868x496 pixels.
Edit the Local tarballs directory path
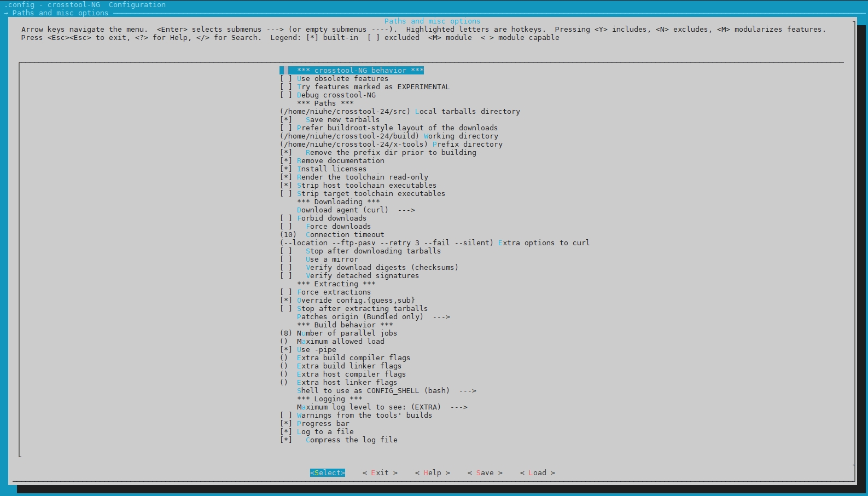[x=400, y=112]
